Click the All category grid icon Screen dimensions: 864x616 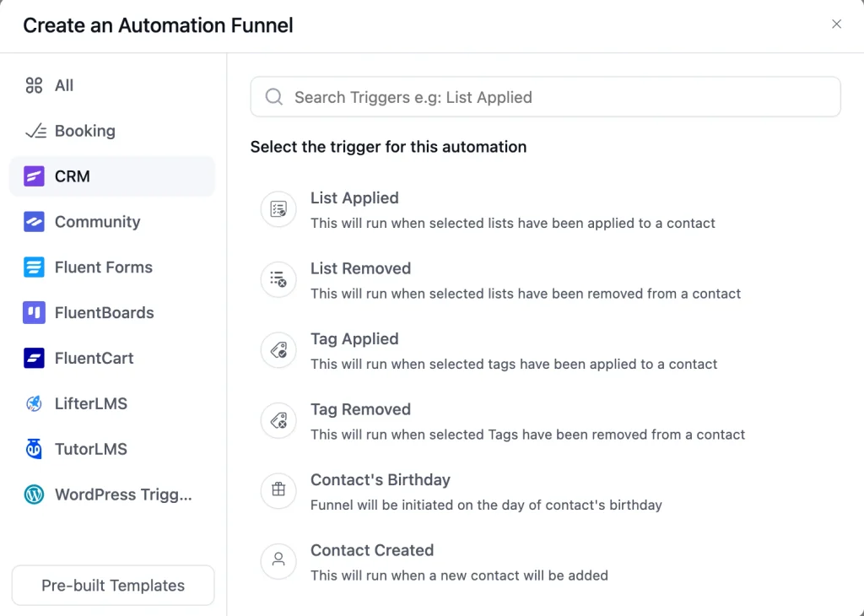(x=34, y=85)
